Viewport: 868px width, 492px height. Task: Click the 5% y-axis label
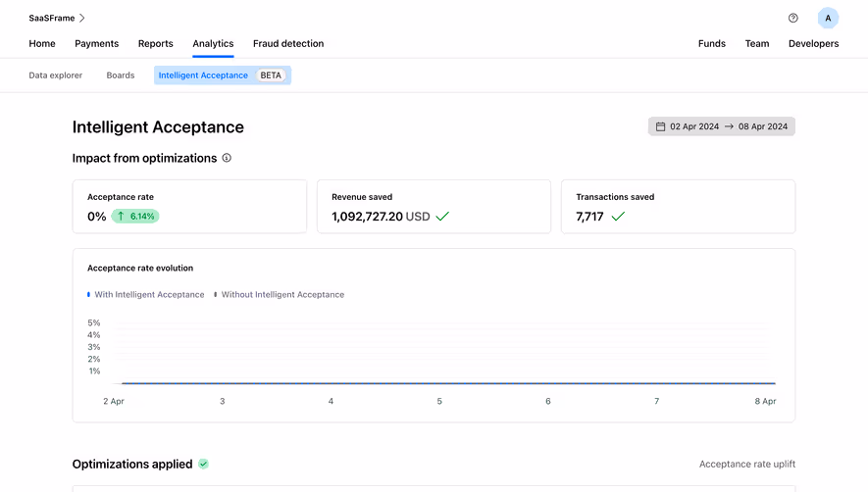coord(93,322)
